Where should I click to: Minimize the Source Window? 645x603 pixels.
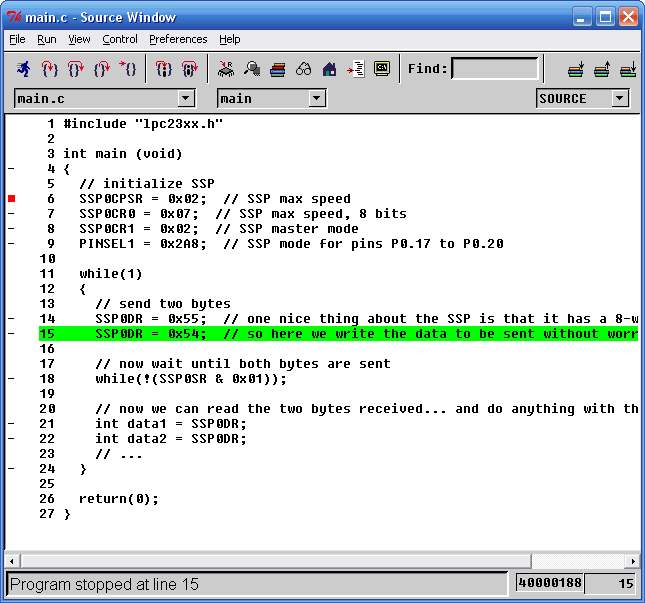coord(582,17)
